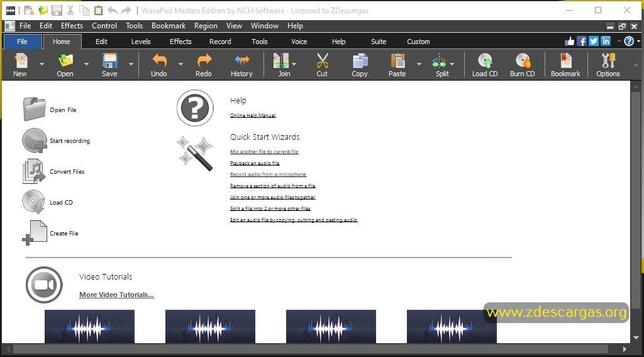This screenshot has height=357, width=644.
Task: Open the first video tutorial thumbnail
Action: (x=89, y=327)
